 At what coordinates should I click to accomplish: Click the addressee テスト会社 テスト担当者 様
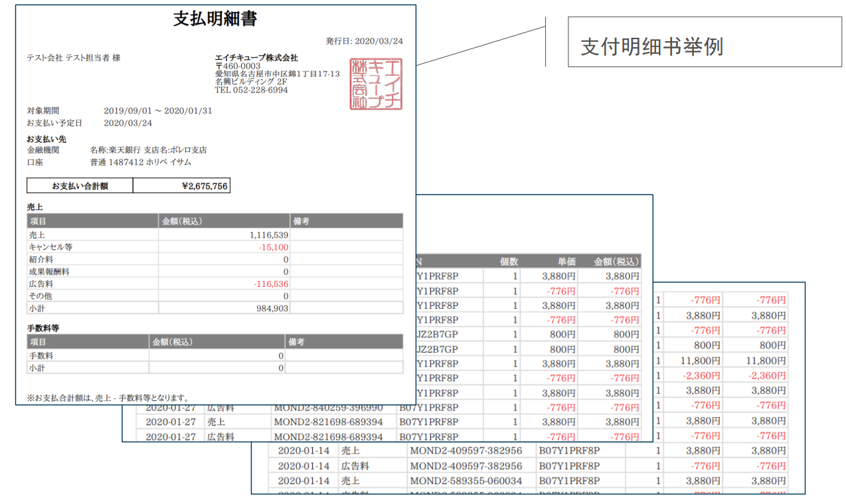point(74,58)
